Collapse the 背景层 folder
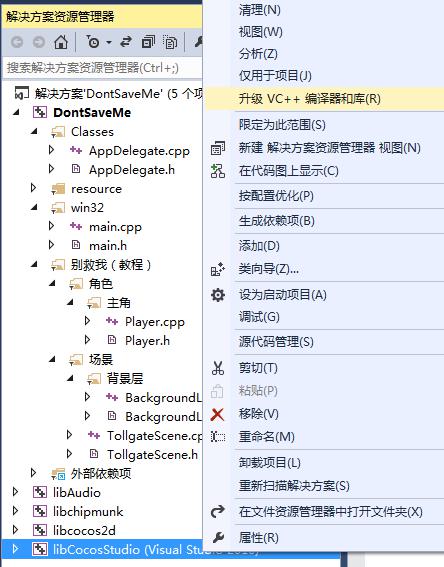Image resolution: width=444 pixels, height=567 pixels. [71, 378]
